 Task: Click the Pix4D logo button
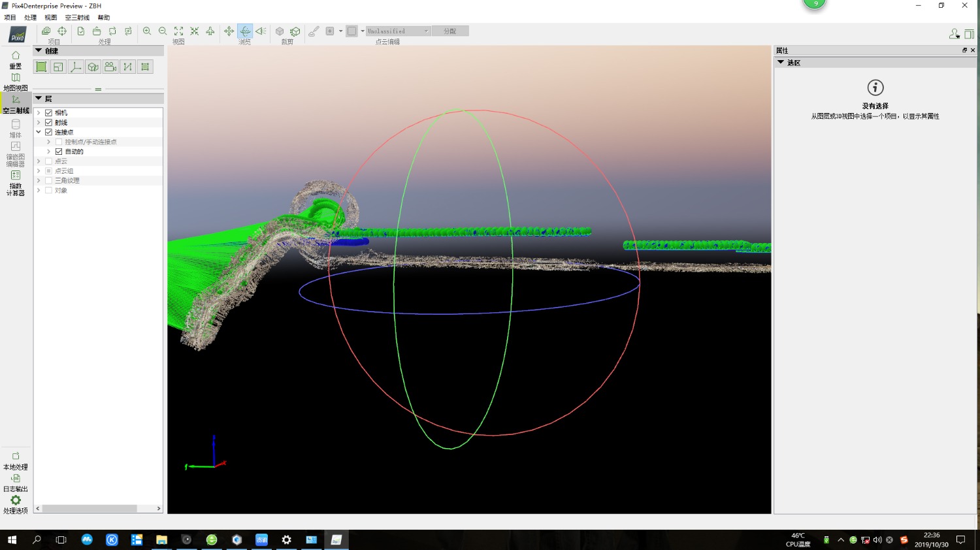click(17, 35)
